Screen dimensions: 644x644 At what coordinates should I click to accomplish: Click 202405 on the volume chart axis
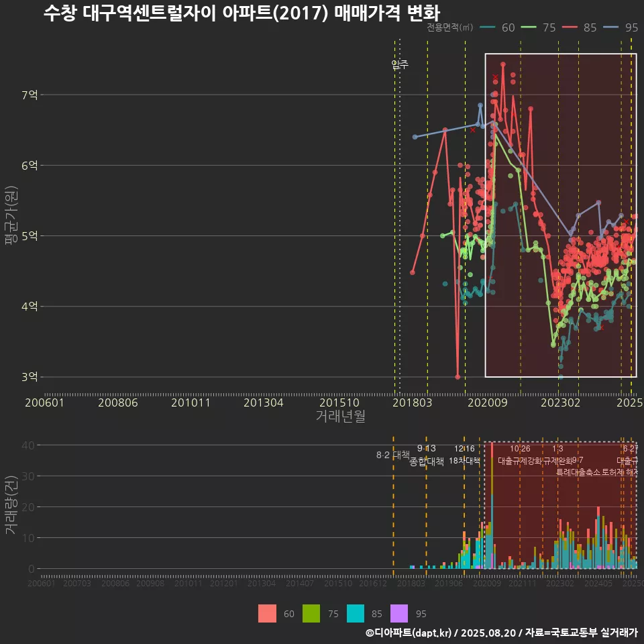[x=598, y=583]
